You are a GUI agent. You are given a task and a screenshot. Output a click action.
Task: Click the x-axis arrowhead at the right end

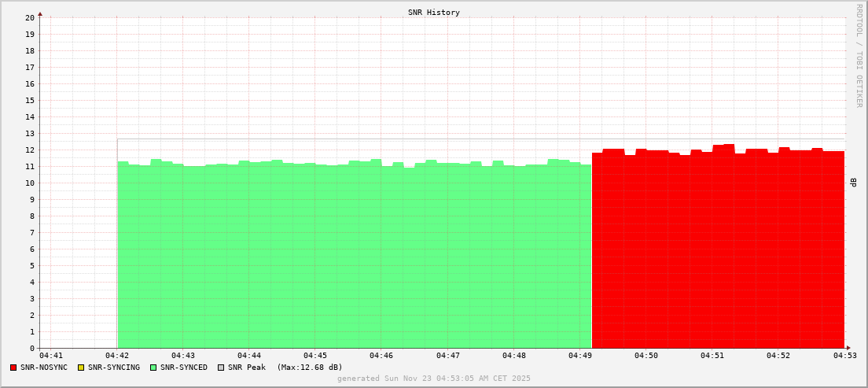(x=848, y=348)
